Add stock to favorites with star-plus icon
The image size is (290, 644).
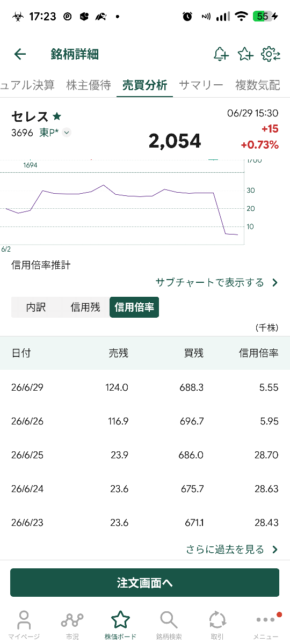[245, 54]
